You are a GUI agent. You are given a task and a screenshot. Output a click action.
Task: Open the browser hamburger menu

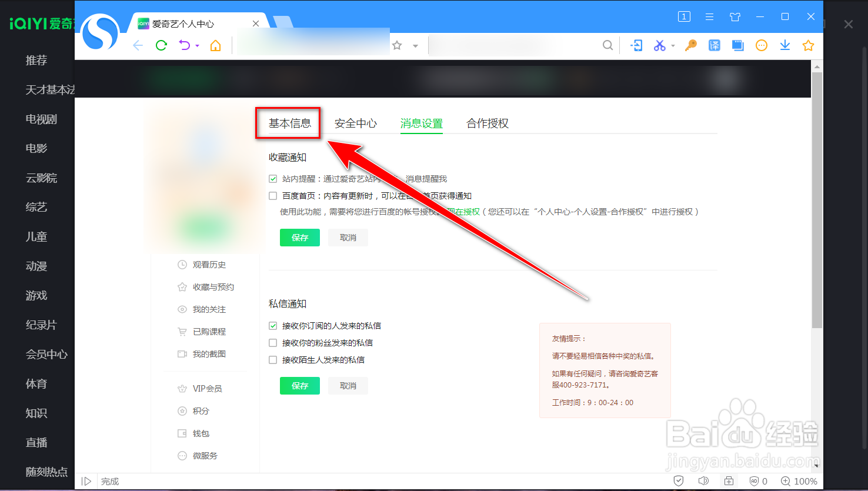tap(710, 16)
